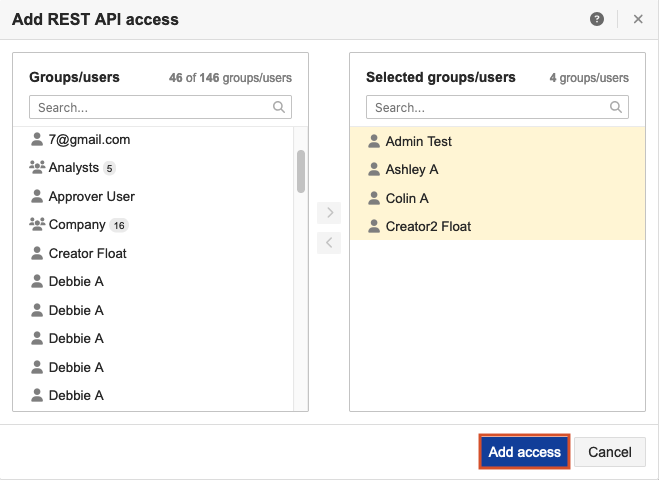Click the user icon beside Admin Test
This screenshot has width=659, height=480.
point(374,142)
